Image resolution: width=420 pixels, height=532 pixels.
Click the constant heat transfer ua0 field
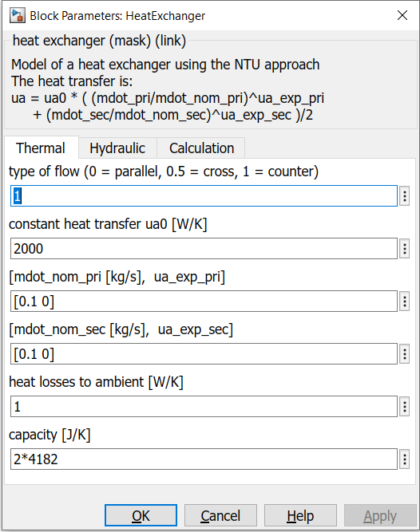[204, 248]
